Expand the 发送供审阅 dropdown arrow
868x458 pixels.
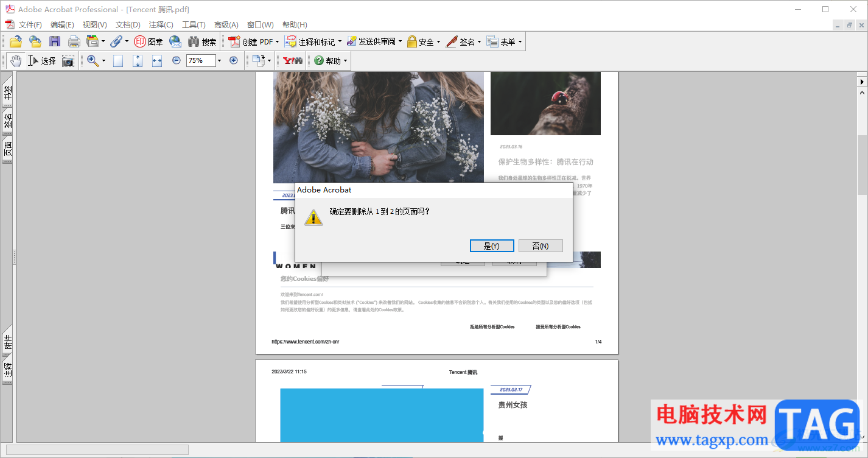(x=400, y=42)
